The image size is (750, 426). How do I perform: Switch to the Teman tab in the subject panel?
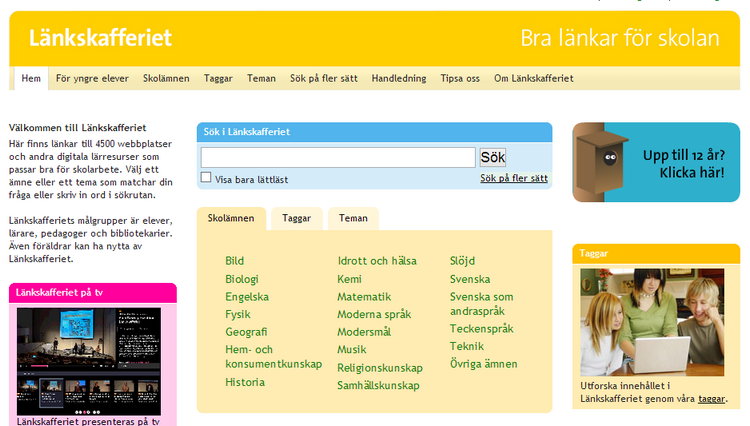353,218
